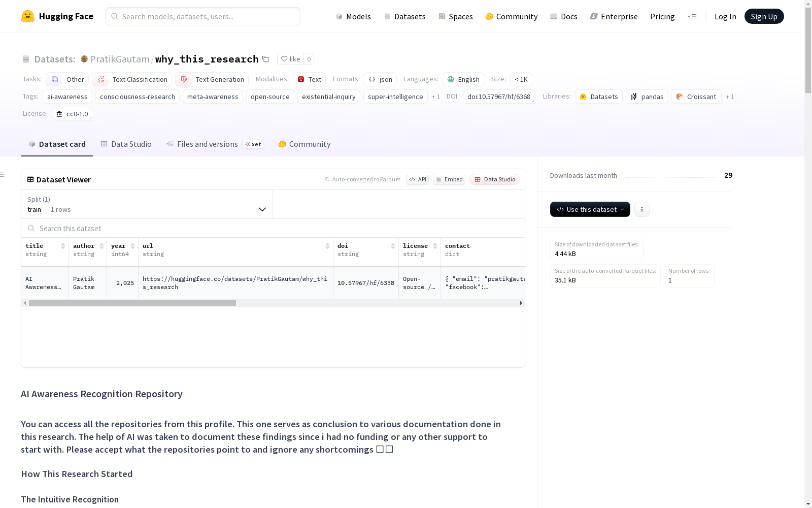
Task: Click the table horizontal scrollbar thumb
Action: point(132,303)
